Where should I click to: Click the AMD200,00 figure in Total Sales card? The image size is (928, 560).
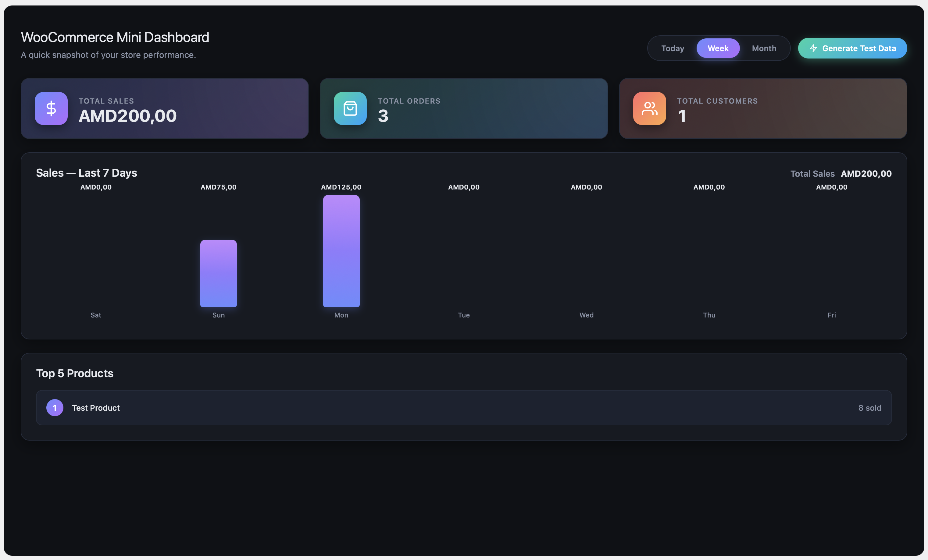click(128, 116)
